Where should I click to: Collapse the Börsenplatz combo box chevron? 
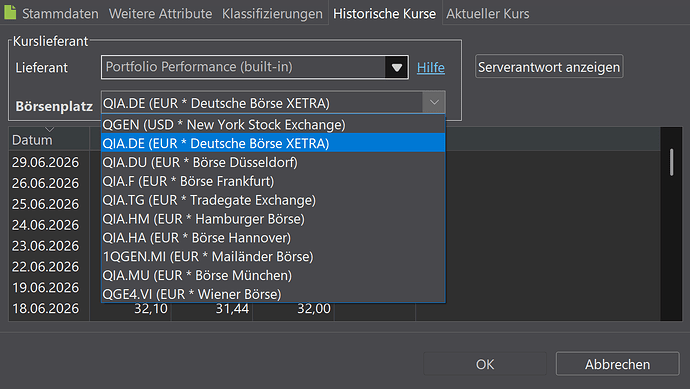click(x=434, y=103)
